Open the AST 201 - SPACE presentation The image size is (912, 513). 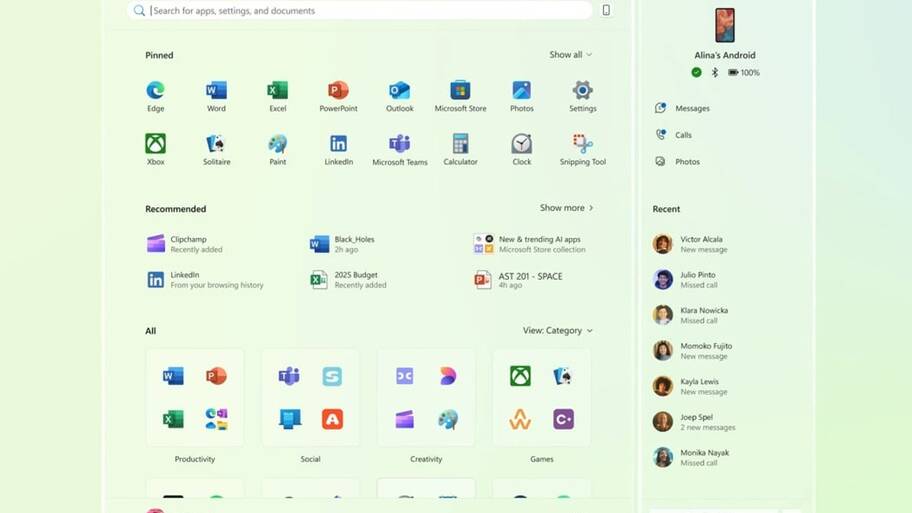[518, 280]
